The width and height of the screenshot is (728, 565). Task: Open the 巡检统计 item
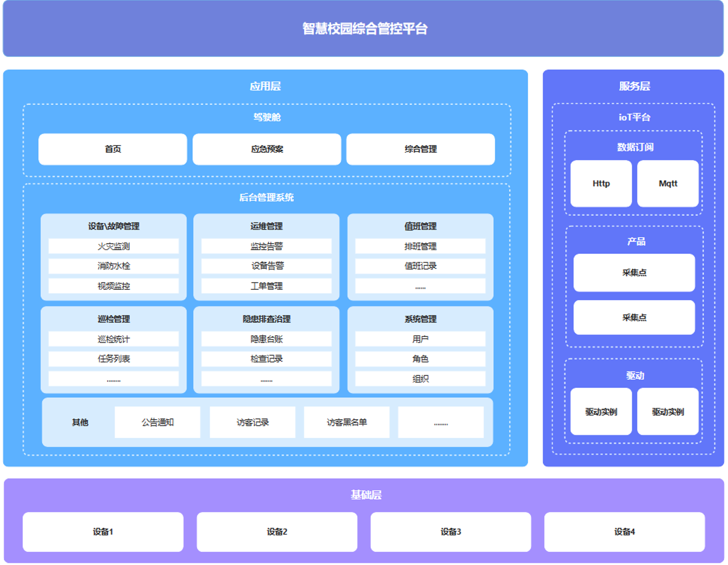coord(113,339)
